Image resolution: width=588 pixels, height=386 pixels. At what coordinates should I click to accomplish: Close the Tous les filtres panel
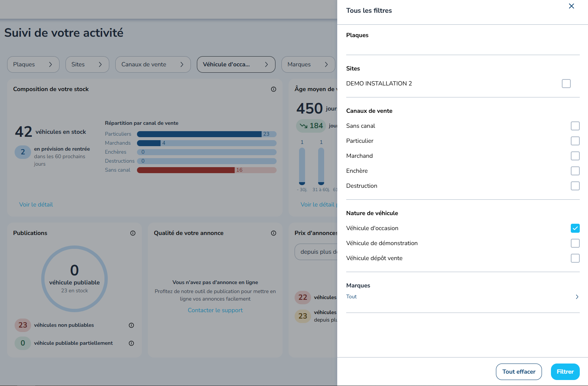click(x=571, y=6)
